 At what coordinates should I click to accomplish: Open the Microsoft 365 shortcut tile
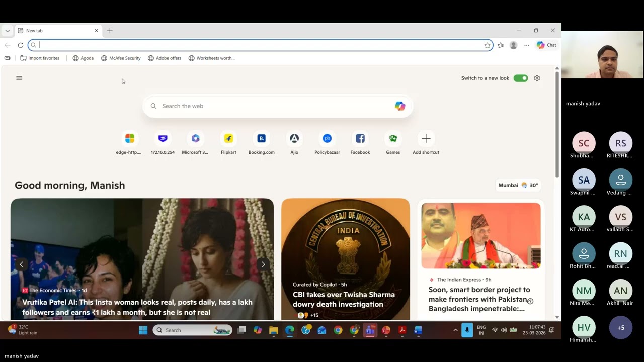[195, 143]
